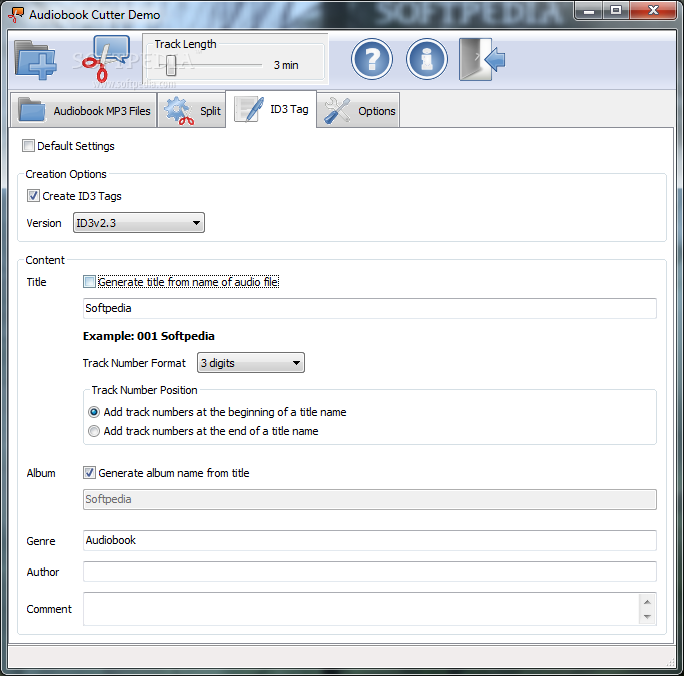Click the '3 min' track length value

286,65
